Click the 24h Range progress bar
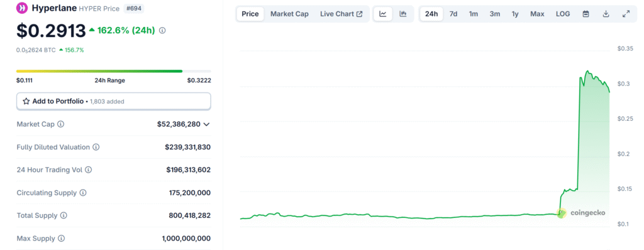Viewport: 644px width, 250px height. pos(114,71)
